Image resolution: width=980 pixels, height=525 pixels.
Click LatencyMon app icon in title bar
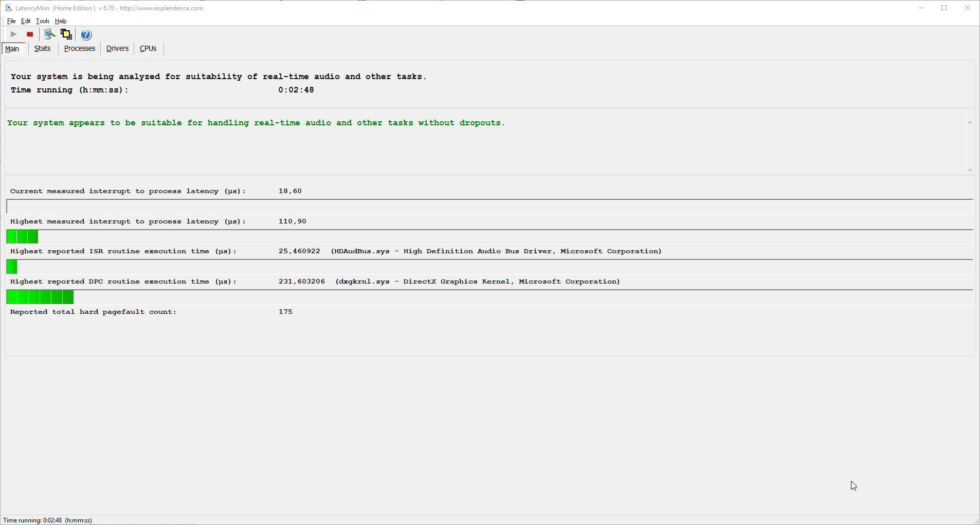[9, 8]
